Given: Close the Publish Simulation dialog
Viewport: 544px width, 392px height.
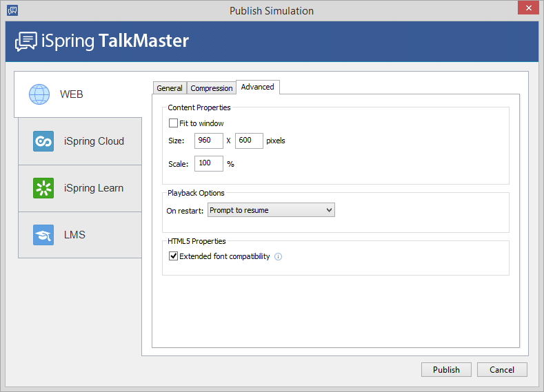Looking at the screenshot, I should 527,9.
